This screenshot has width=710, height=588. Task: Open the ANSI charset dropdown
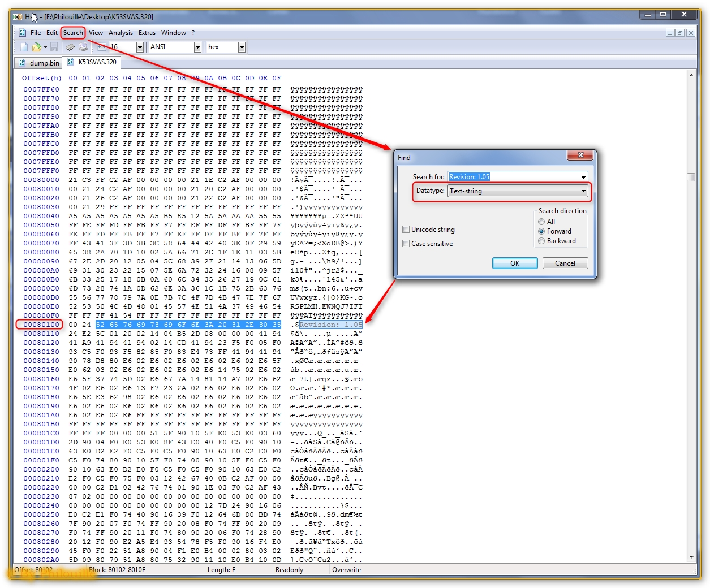tap(197, 47)
